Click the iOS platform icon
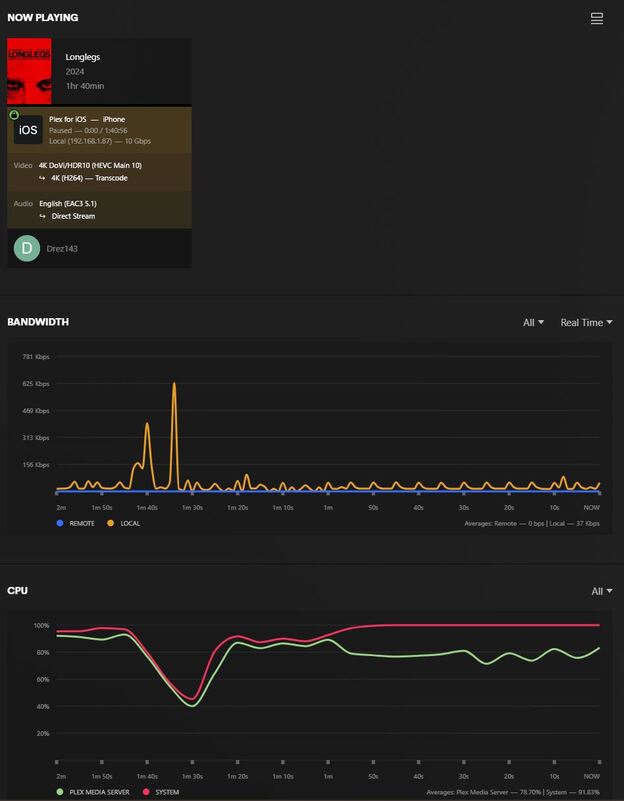This screenshot has height=801, width=624. (28, 130)
